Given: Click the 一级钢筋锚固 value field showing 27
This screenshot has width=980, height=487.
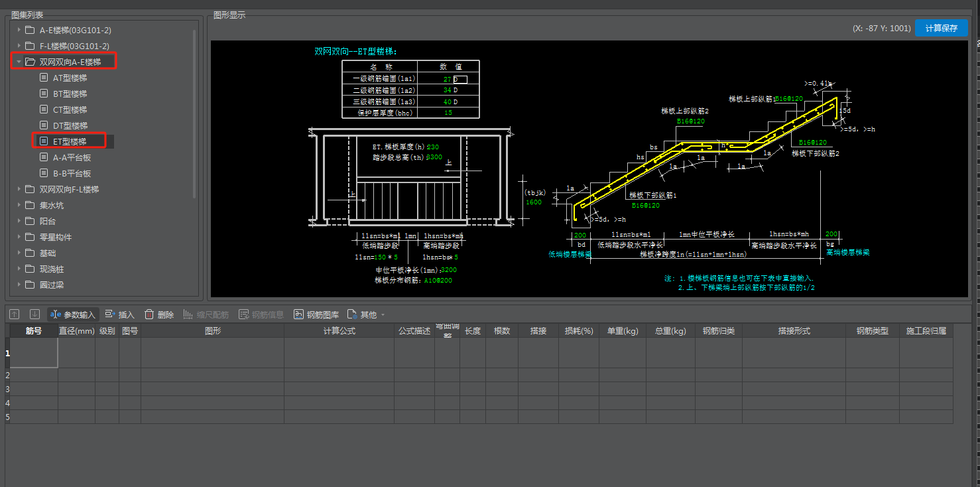Looking at the screenshot, I should [x=447, y=79].
